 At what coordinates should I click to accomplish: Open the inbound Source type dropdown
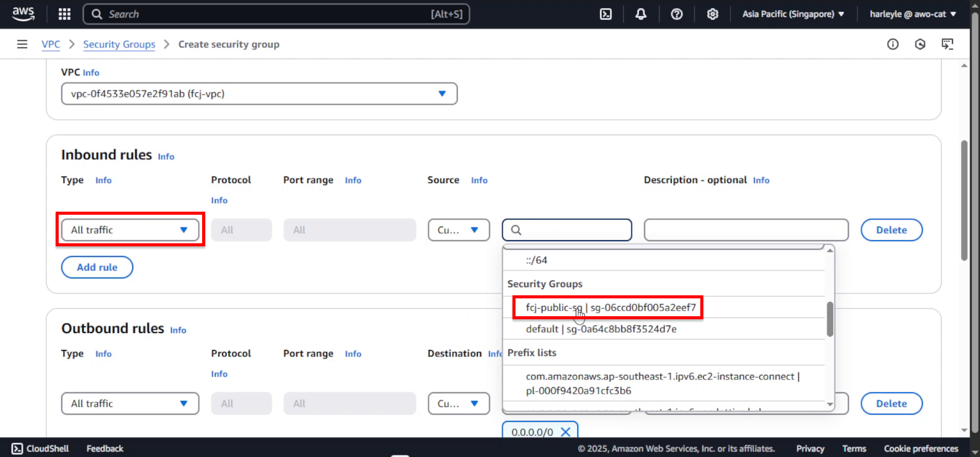click(459, 230)
